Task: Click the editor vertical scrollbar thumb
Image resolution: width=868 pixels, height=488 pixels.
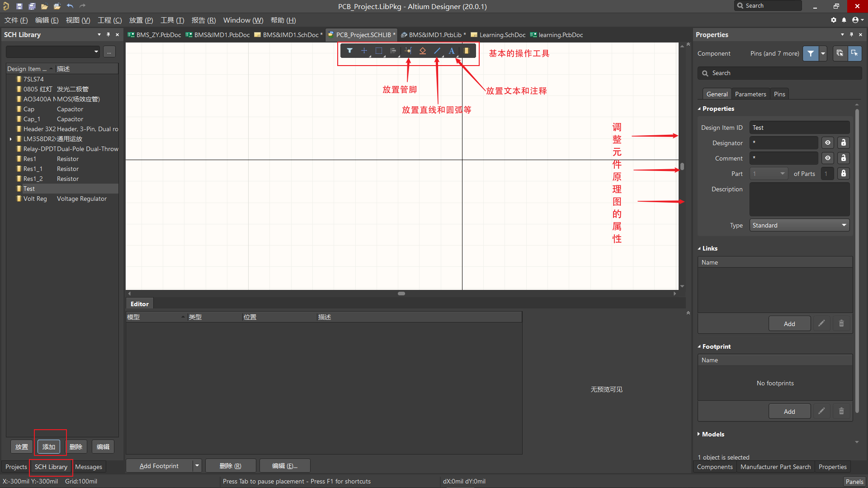Action: pos(682,166)
